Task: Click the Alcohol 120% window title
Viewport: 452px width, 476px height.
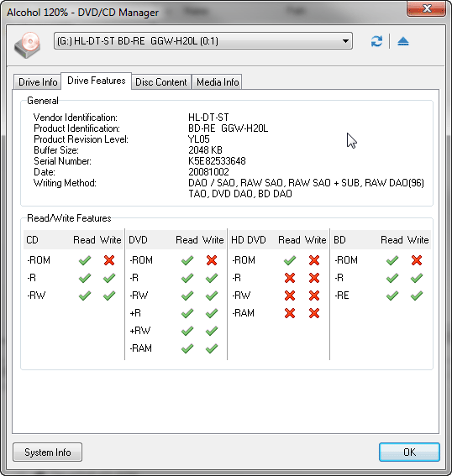Action: (82, 13)
